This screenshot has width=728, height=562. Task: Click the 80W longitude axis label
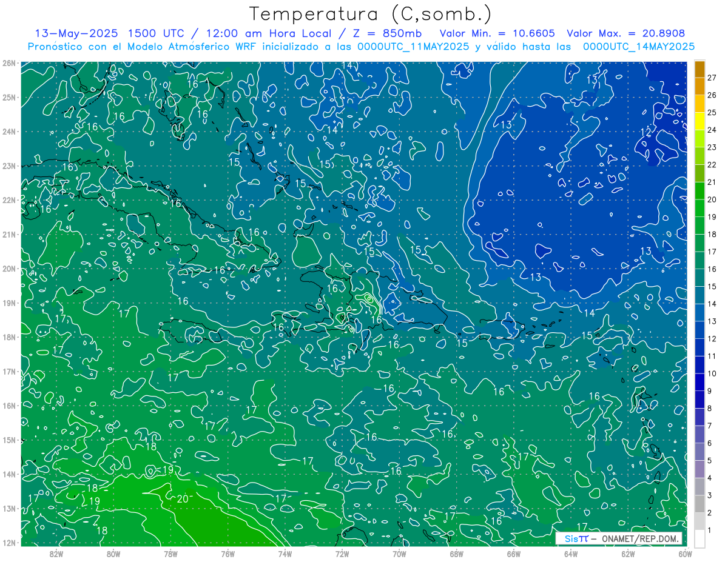point(113,553)
